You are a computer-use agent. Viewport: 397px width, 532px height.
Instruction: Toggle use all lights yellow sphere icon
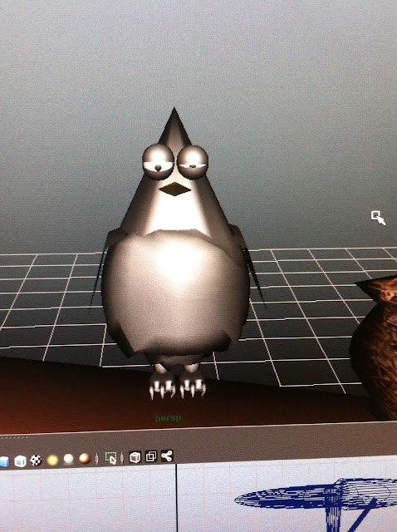(x=52, y=460)
